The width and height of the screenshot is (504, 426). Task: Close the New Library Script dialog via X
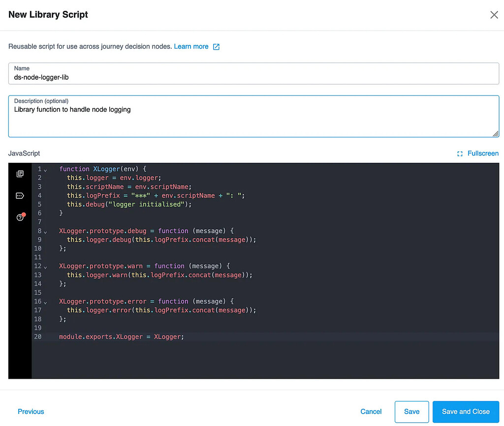pos(494,15)
